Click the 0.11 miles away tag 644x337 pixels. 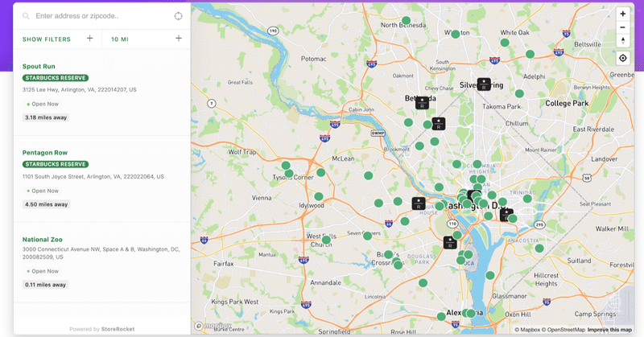click(45, 285)
